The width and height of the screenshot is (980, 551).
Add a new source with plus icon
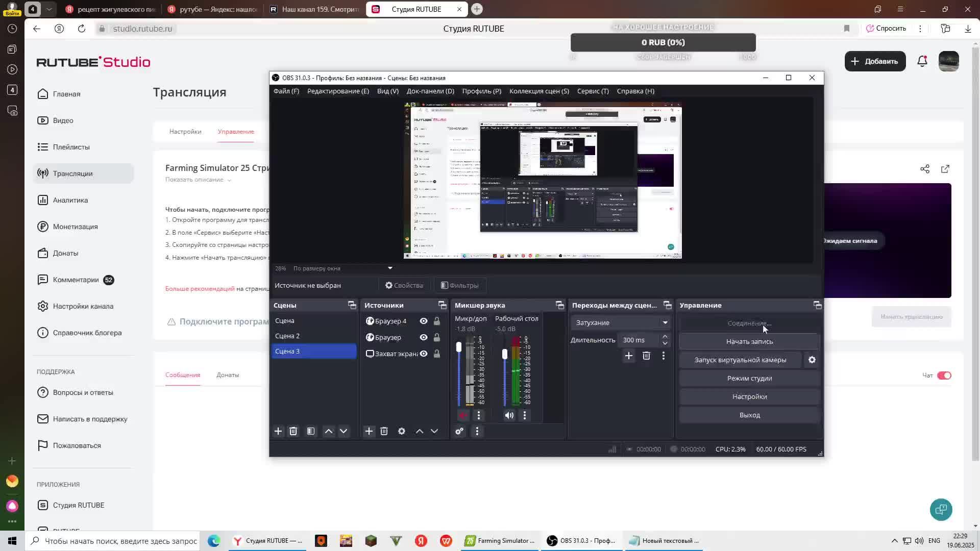pos(369,432)
